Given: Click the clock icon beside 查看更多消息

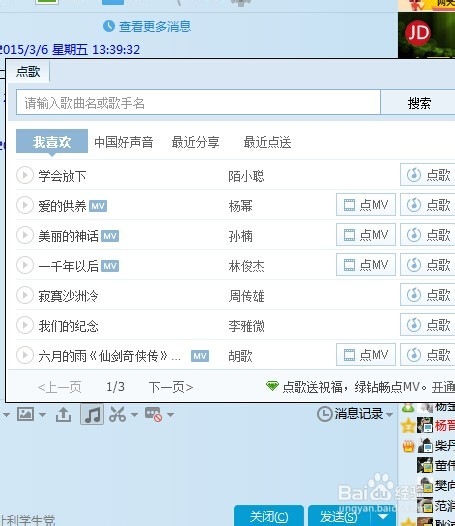Looking at the screenshot, I should (x=109, y=26).
